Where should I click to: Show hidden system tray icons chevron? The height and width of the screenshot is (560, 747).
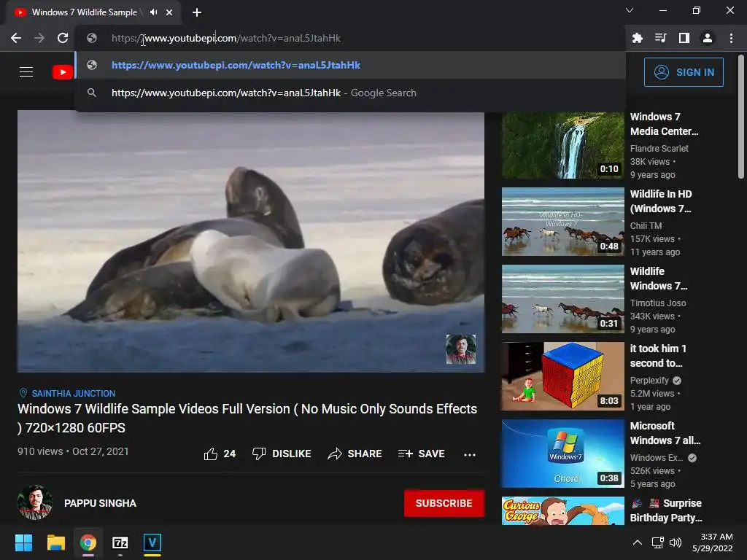(x=637, y=542)
